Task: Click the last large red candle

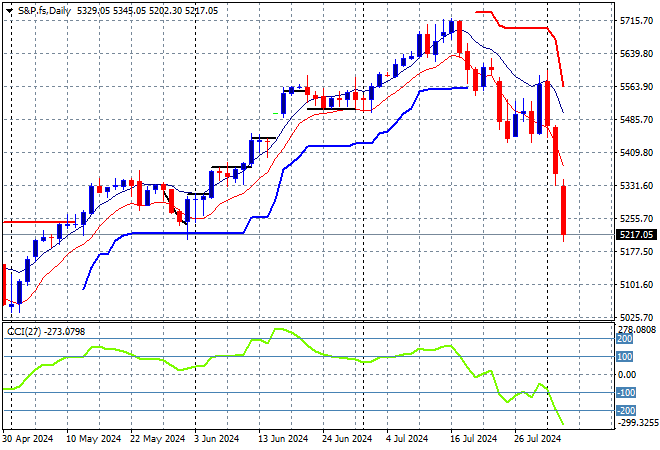Action: pyautogui.click(x=565, y=210)
